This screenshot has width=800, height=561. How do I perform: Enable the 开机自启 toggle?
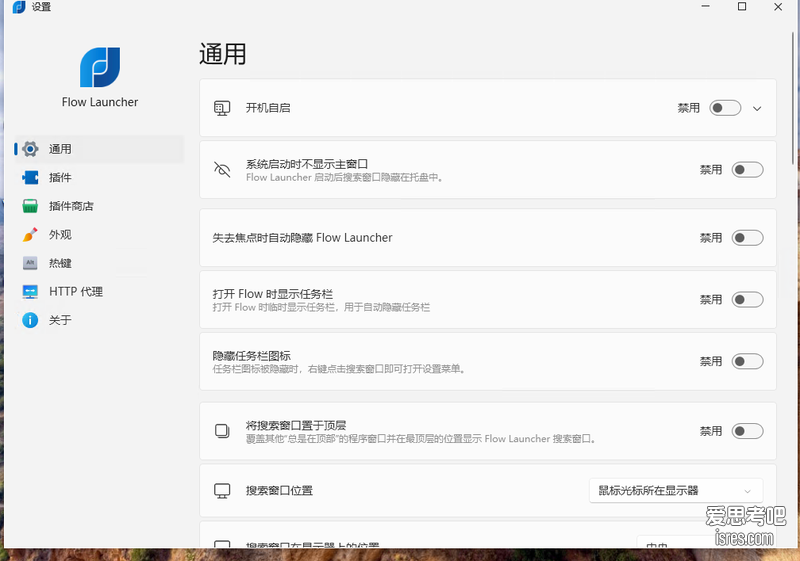tap(725, 108)
